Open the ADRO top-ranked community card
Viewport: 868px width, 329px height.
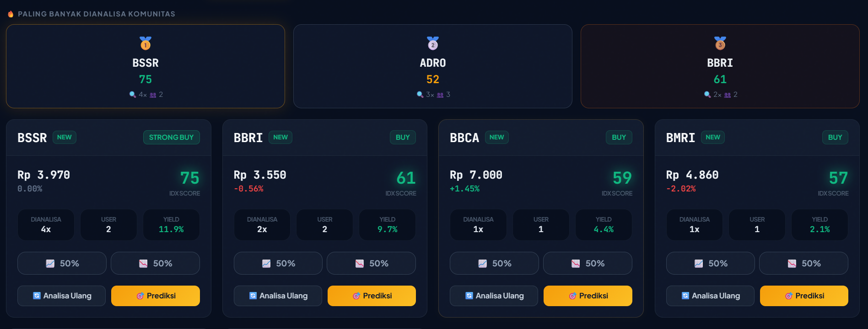[432, 66]
